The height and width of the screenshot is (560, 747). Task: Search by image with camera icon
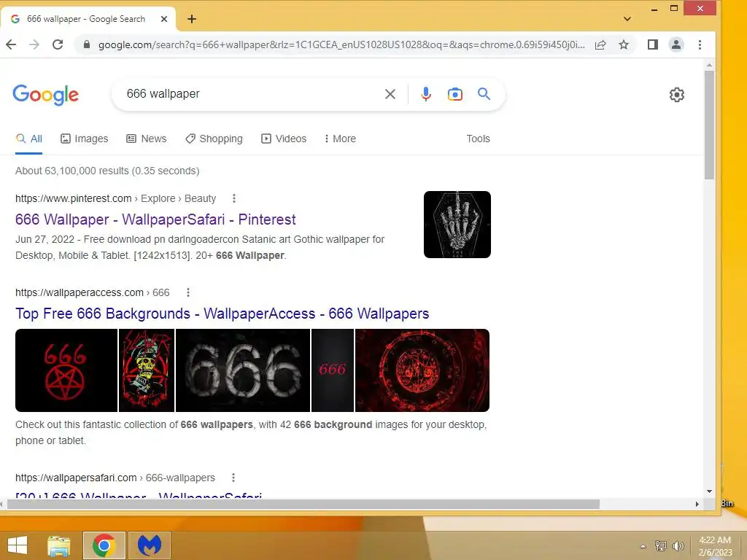(x=455, y=94)
